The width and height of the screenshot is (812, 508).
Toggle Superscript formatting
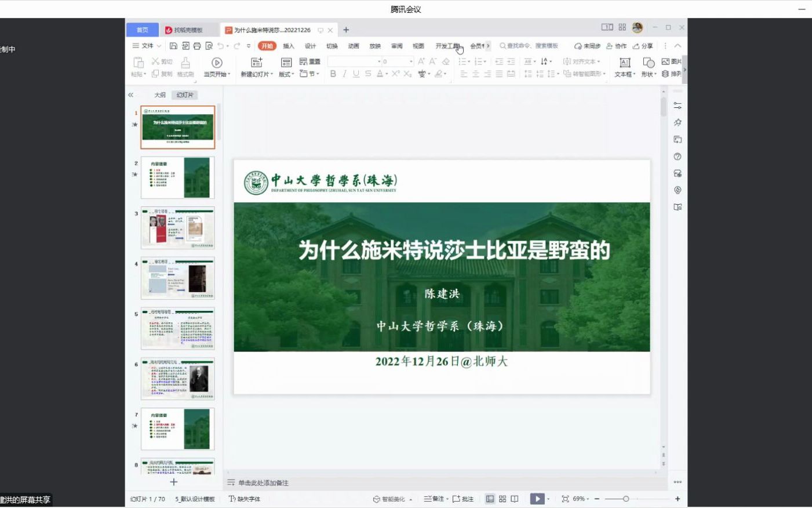tap(395, 74)
